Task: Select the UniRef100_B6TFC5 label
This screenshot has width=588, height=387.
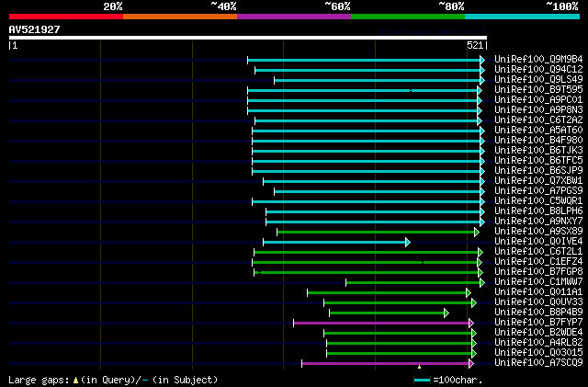Action: click(x=538, y=161)
